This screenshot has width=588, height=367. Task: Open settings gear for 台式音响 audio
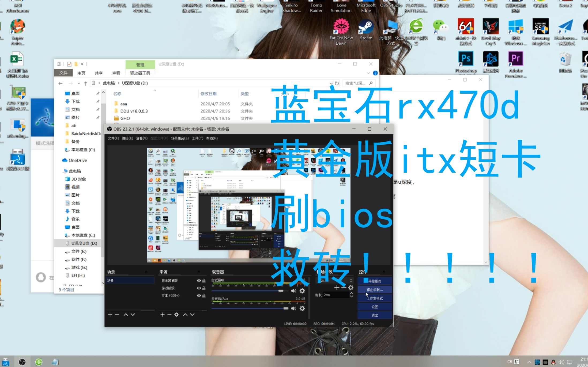tap(302, 291)
